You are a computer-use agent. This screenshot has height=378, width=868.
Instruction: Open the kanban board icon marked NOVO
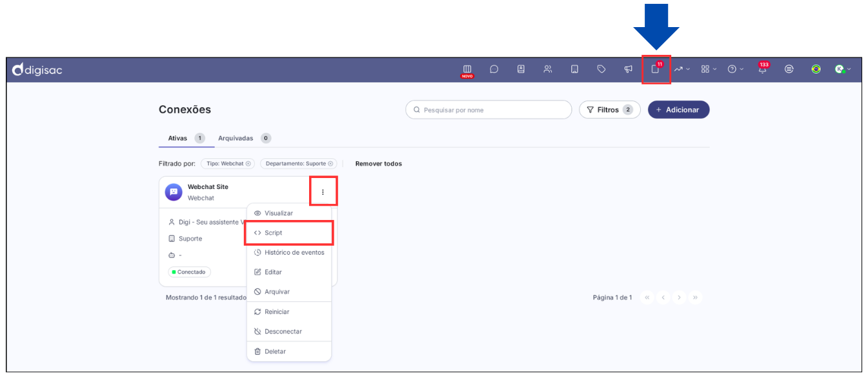point(467,69)
